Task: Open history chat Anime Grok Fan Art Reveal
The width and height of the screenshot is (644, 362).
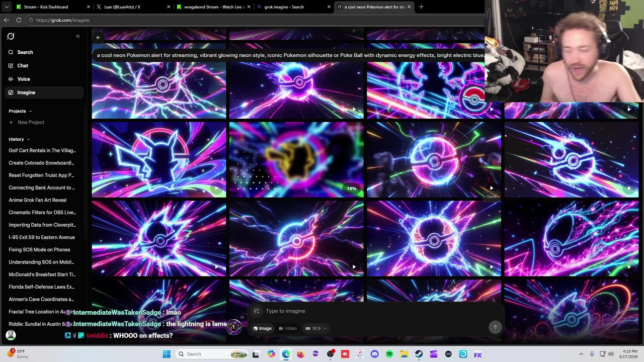Action: point(37,200)
